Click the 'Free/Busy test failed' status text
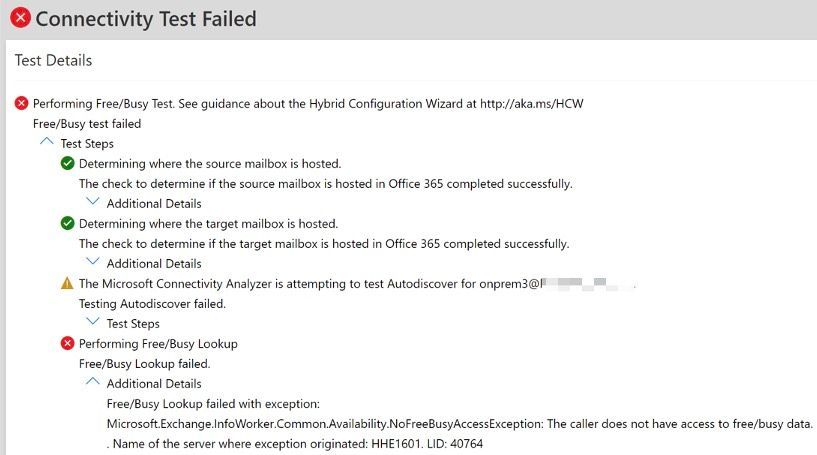The image size is (817, 455). [87, 123]
